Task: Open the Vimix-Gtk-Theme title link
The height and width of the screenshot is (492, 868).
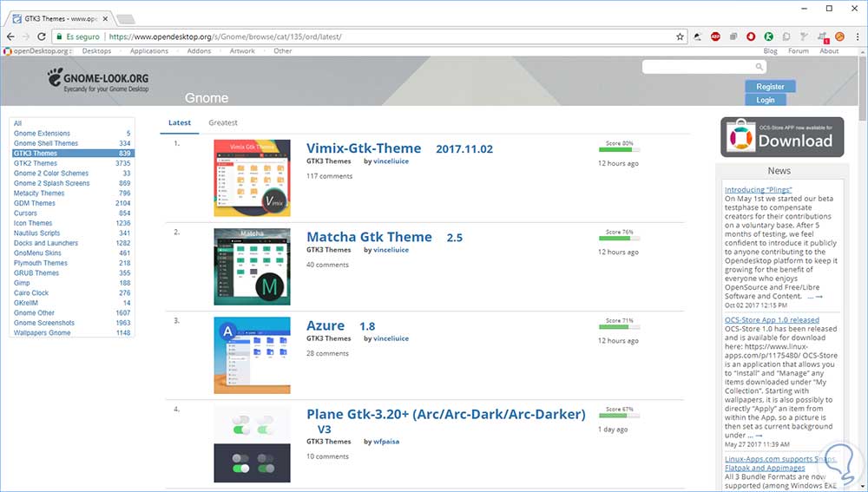Action: coord(364,148)
